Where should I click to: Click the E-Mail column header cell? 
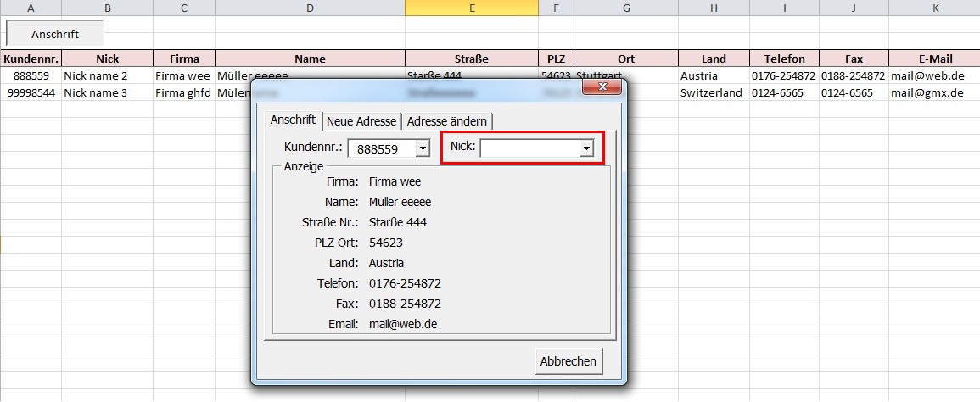click(934, 59)
